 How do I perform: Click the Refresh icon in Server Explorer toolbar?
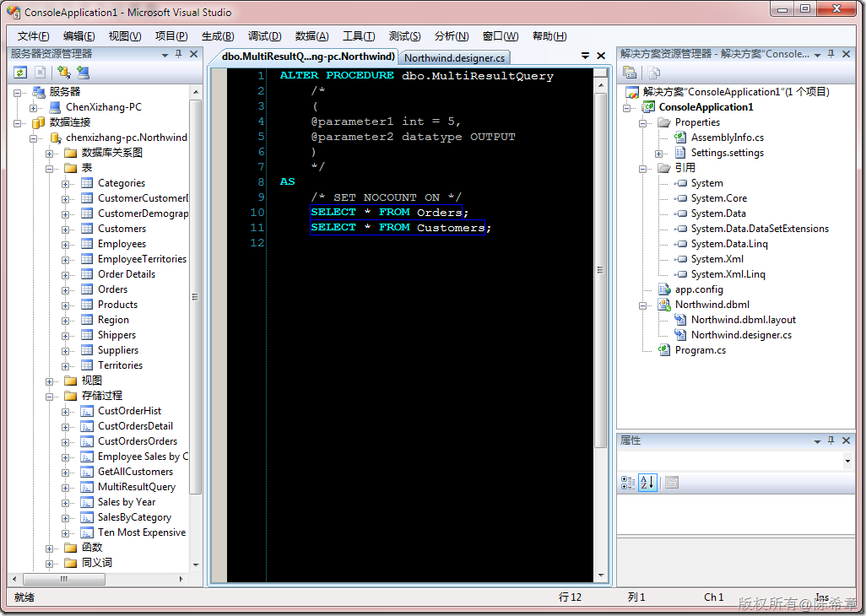pos(20,73)
